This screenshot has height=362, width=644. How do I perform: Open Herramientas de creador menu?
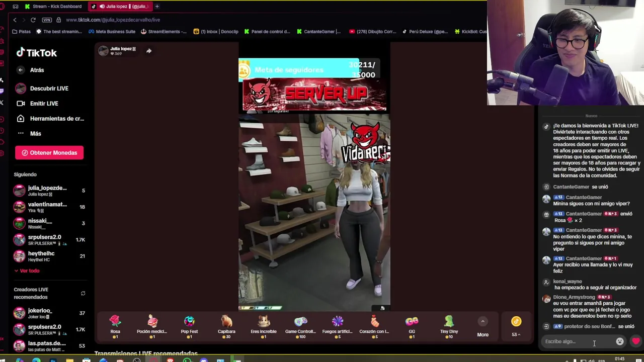[x=49, y=119]
